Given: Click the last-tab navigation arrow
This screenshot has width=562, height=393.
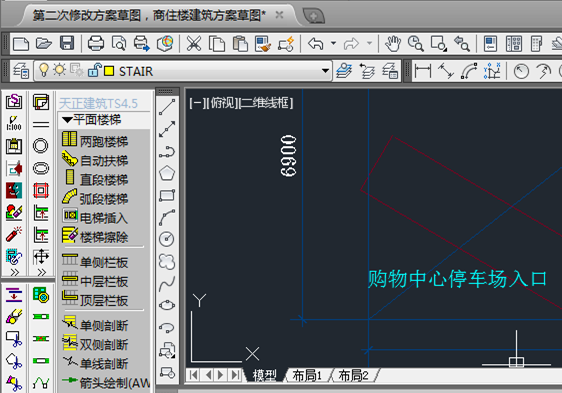Looking at the screenshot, I should 235,375.
